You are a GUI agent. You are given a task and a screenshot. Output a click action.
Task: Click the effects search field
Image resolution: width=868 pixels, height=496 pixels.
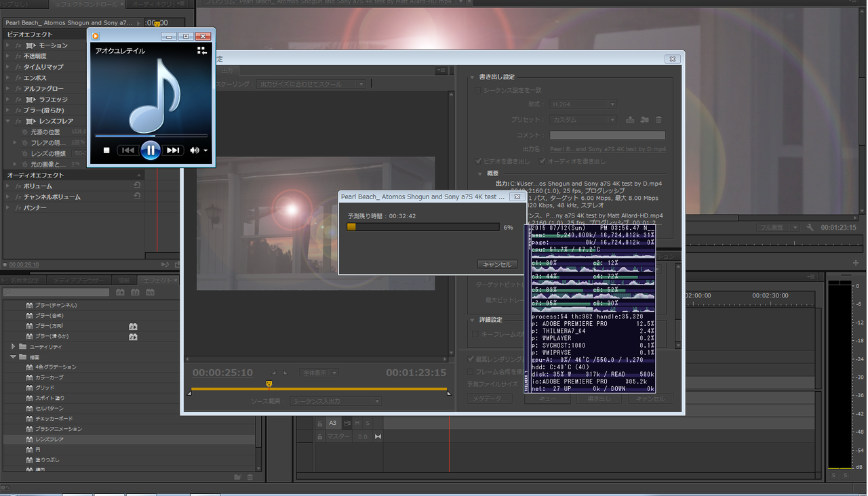tap(56, 292)
